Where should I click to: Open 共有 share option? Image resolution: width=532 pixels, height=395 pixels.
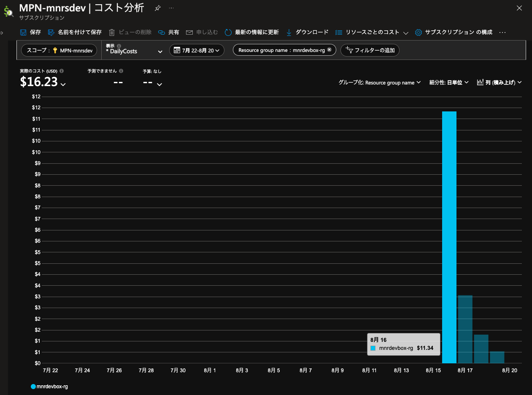(168, 32)
